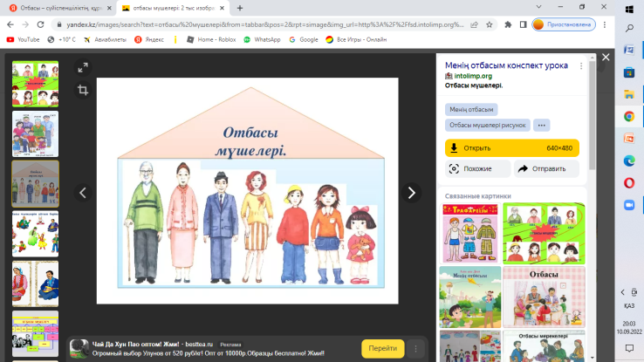The image size is (644, 362).
Task: Show the next image
Action: 412,193
